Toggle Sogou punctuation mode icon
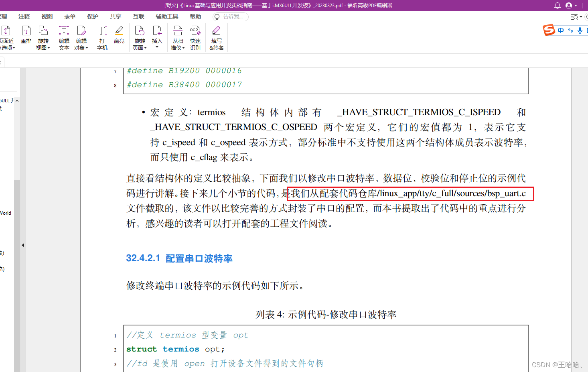Image resolution: width=588 pixels, height=372 pixels. pyautogui.click(x=570, y=30)
